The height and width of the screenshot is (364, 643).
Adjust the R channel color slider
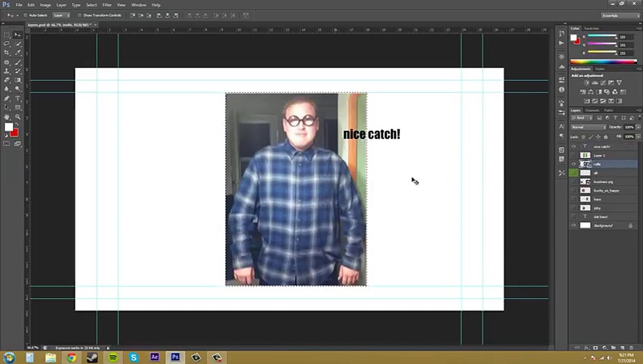[602, 37]
